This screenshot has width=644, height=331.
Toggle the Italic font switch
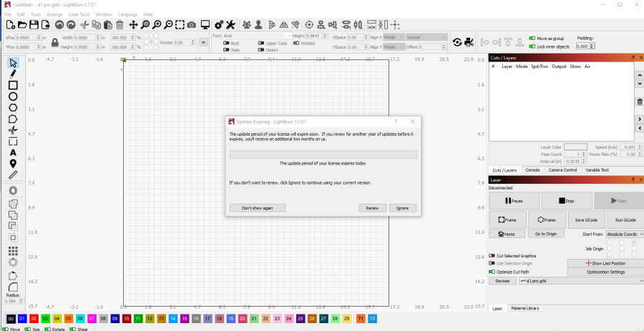(226, 49)
